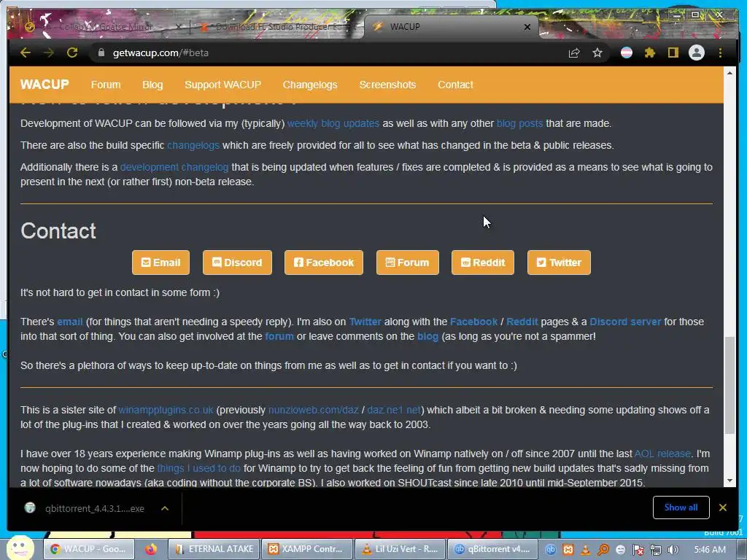Open the Lil Uzi Vert VLC taskbar window
This screenshot has height=560, width=747.
pyautogui.click(x=400, y=549)
